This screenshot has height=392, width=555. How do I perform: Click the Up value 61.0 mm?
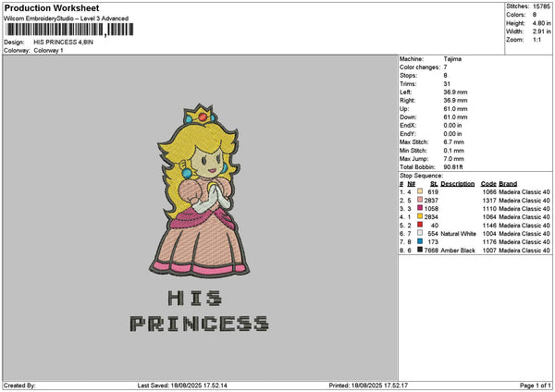pyautogui.click(x=455, y=109)
